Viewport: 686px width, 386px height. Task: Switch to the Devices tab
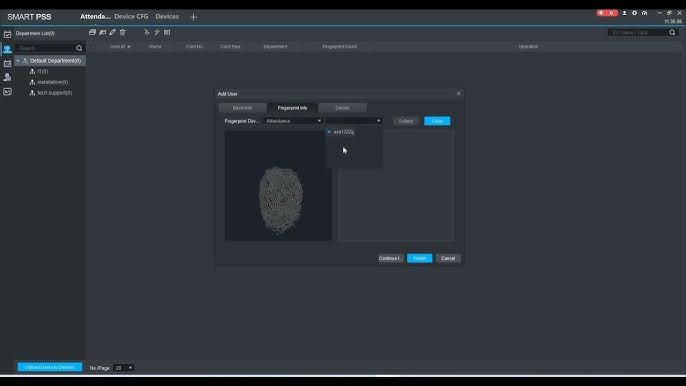(167, 17)
